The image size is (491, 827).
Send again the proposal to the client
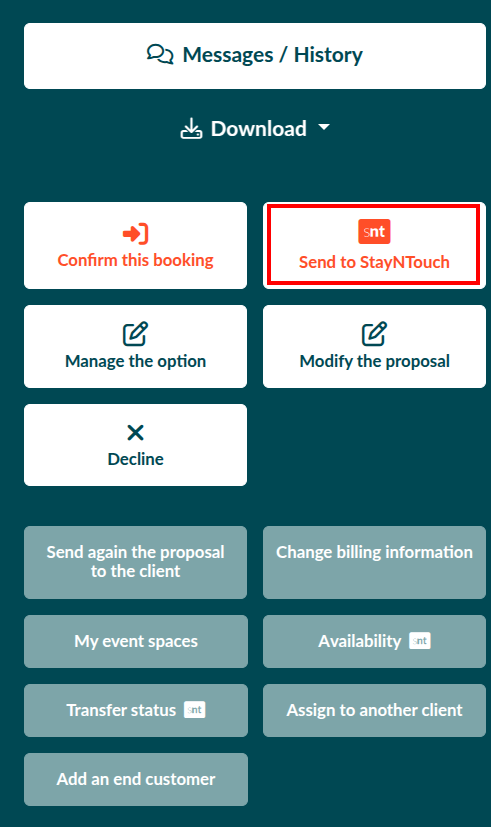pos(136,562)
